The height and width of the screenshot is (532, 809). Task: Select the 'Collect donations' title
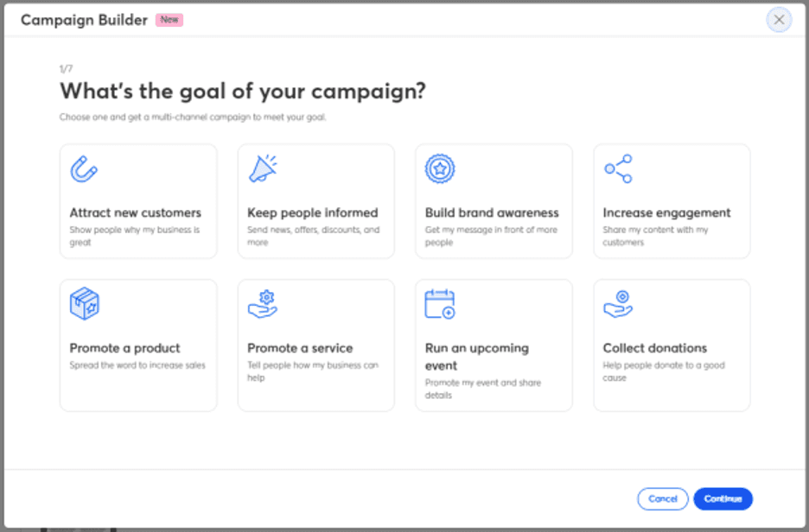pyautogui.click(x=654, y=348)
